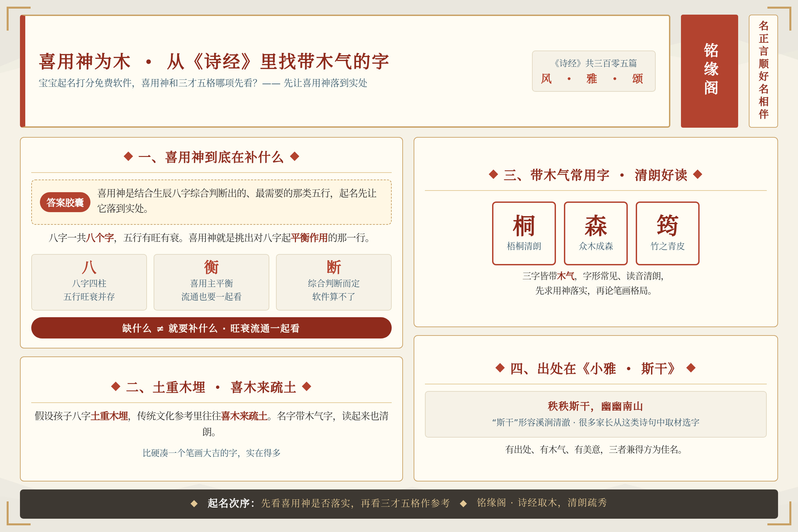Select the 桐 character card
Screen dimensions: 798x532
click(x=524, y=233)
